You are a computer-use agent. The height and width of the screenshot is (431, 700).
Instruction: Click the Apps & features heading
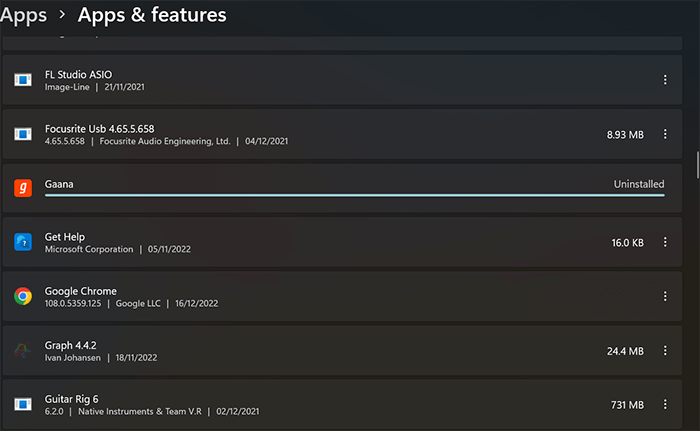(152, 15)
